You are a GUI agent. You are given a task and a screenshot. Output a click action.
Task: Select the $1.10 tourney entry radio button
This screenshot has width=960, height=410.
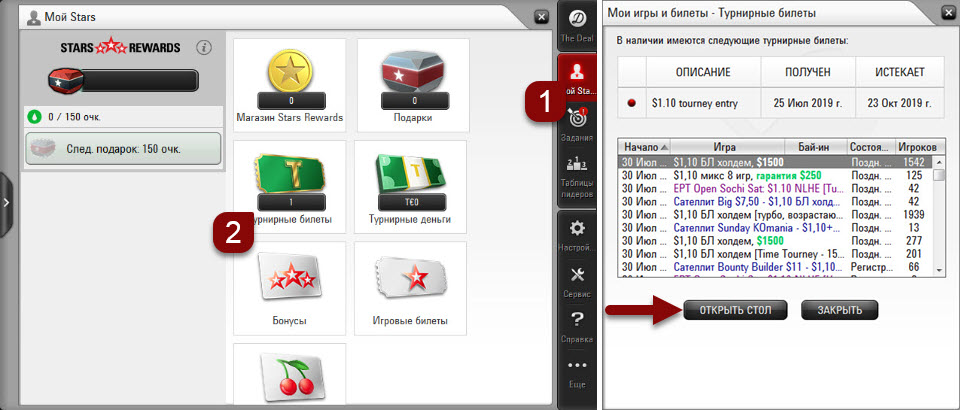point(631,102)
